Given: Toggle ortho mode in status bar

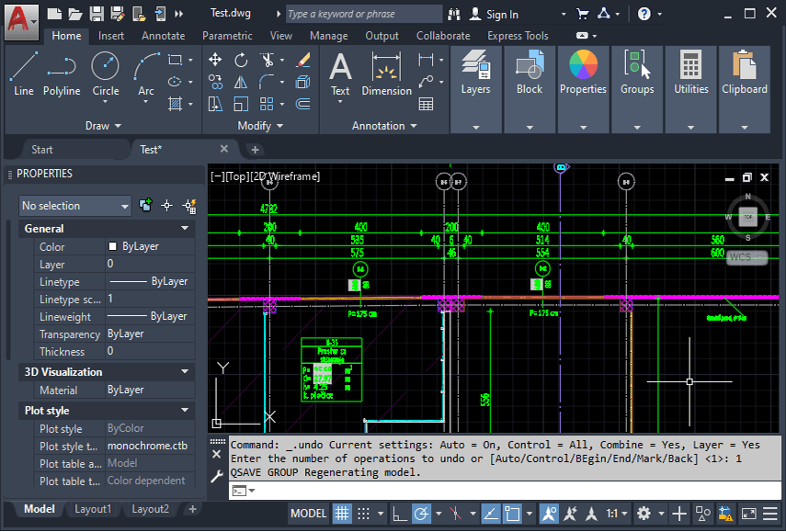Looking at the screenshot, I should pyautogui.click(x=399, y=513).
